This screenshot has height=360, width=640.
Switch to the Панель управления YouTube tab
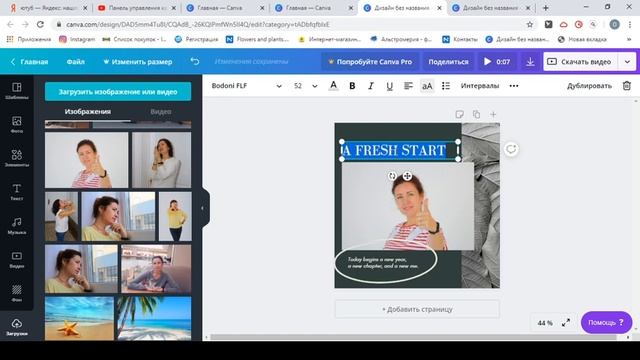pyautogui.click(x=137, y=8)
